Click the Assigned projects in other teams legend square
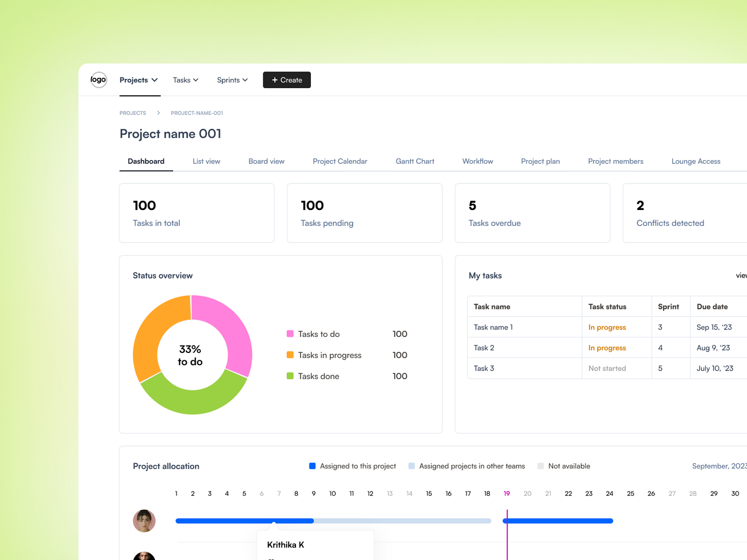The image size is (747, 560). click(411, 466)
